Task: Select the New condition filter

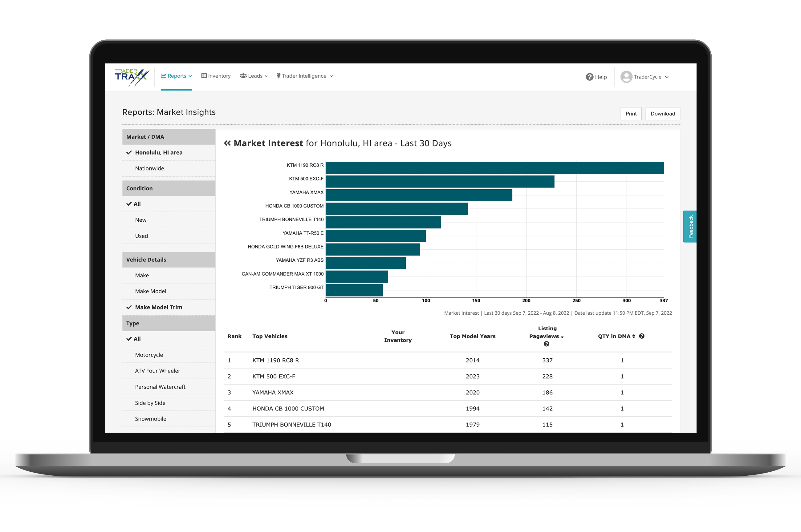Action: (169, 220)
